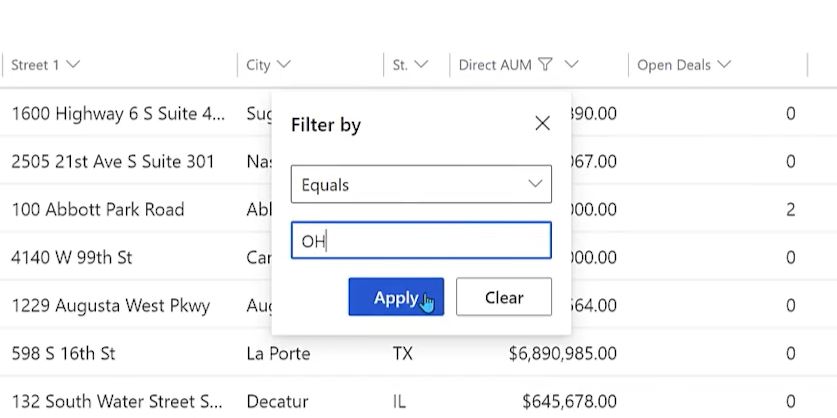Expand the Direct AUM column chevron
Screen dimensions: 837x418
click(571, 65)
